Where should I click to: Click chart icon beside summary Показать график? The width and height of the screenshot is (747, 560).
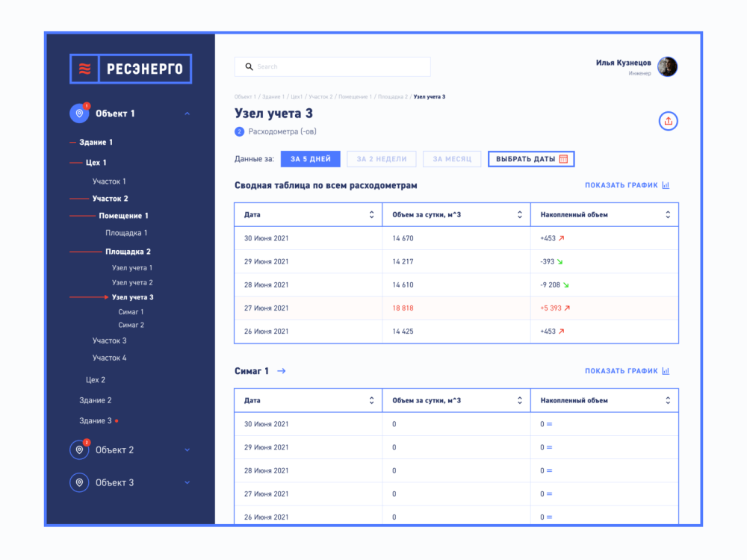point(666,185)
